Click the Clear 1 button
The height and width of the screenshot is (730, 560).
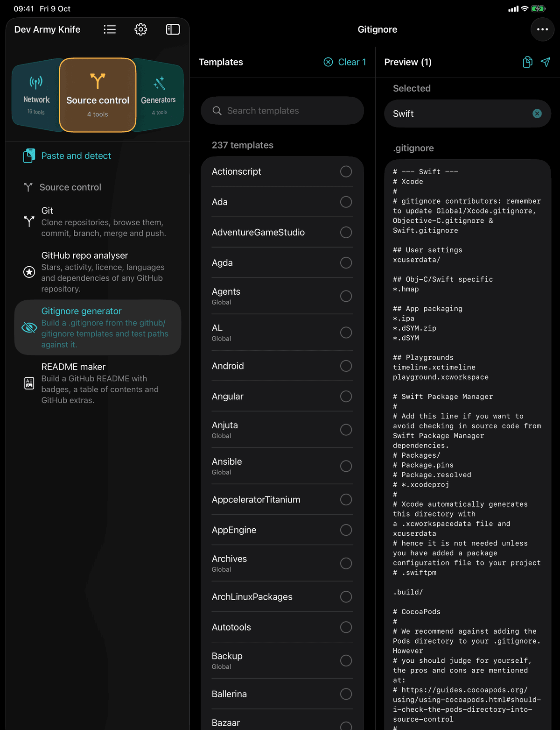pyautogui.click(x=345, y=62)
